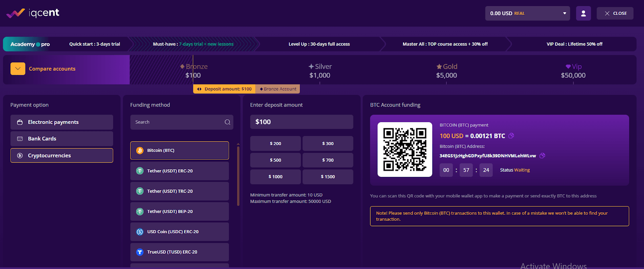The width and height of the screenshot is (644, 269).
Task: Select Quick start: 3-days trial step
Action: point(95,44)
